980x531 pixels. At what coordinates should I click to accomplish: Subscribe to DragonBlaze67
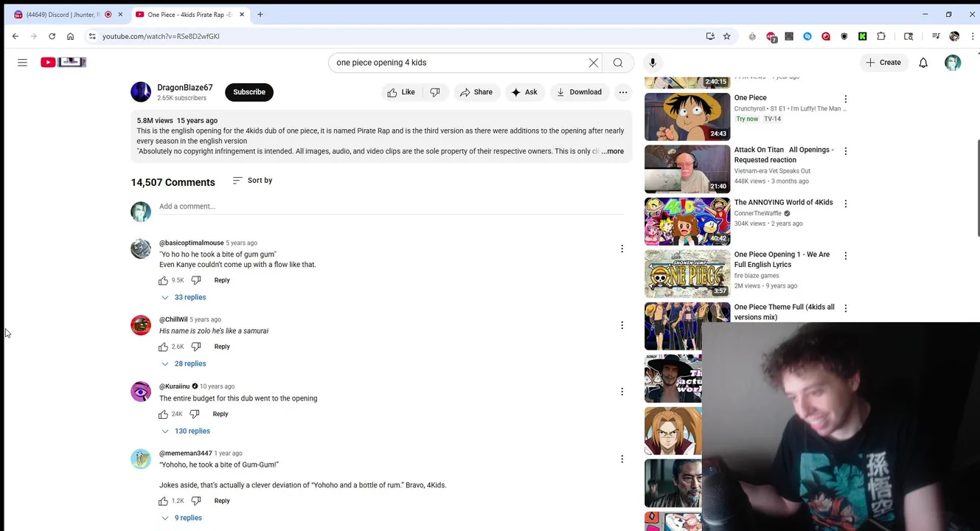249,92
